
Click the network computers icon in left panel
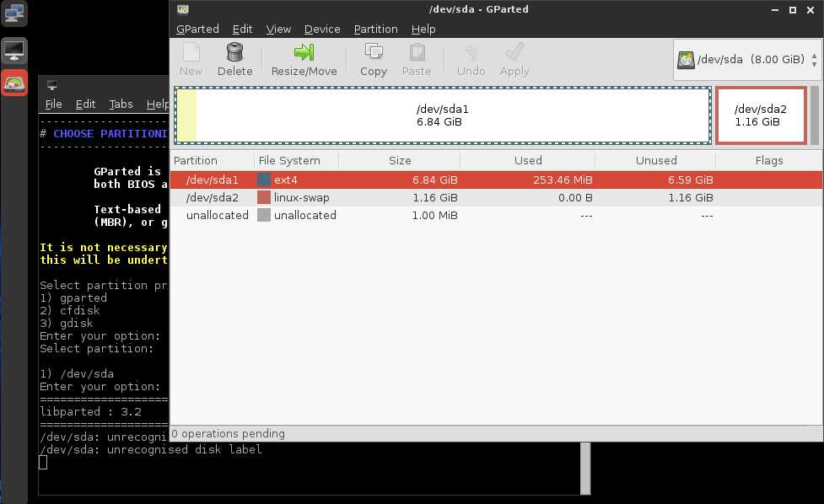14,13
